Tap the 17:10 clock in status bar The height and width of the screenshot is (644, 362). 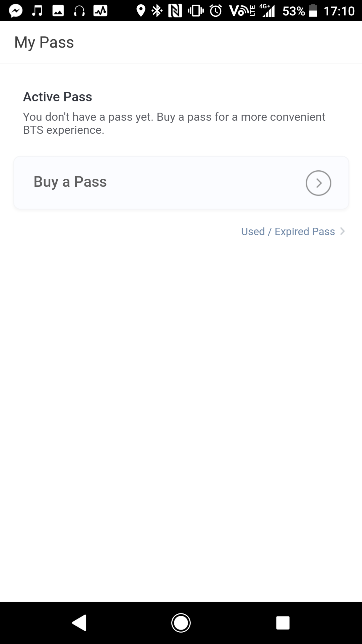point(339,11)
